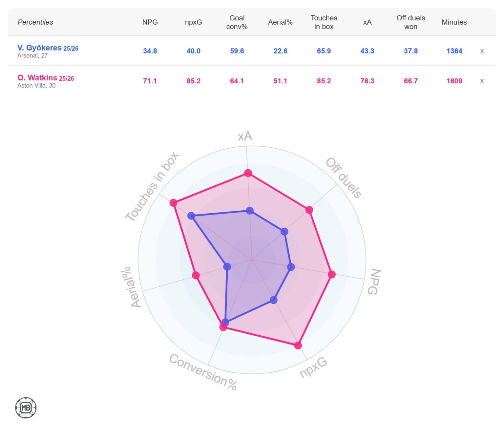
Task: Click the Minutes column header
Action: coord(454,22)
